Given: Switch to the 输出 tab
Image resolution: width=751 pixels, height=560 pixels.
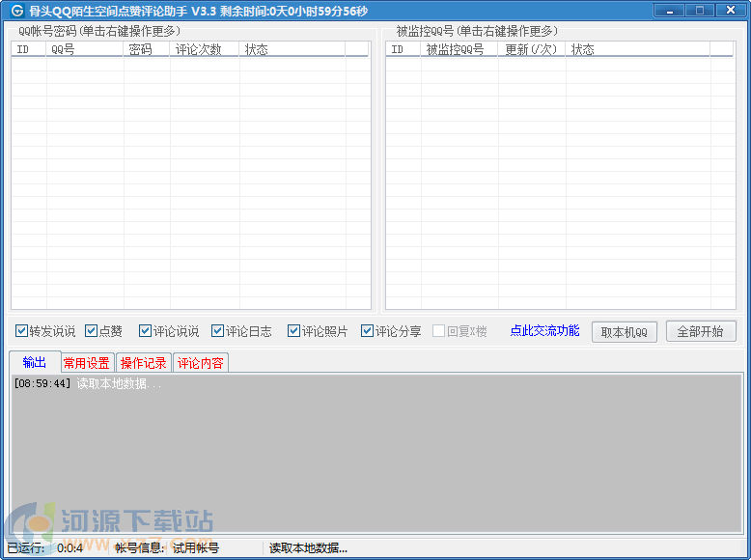Looking at the screenshot, I should (35, 362).
